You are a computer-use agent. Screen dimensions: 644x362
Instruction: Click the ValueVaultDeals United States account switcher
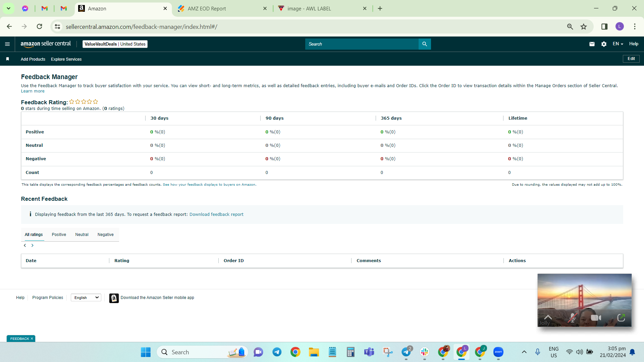(115, 44)
